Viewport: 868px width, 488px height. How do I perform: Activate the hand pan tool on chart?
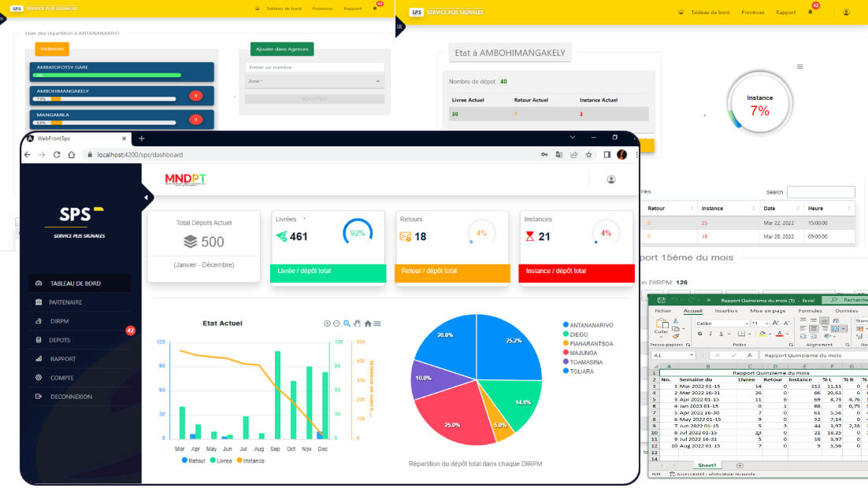[x=358, y=323]
